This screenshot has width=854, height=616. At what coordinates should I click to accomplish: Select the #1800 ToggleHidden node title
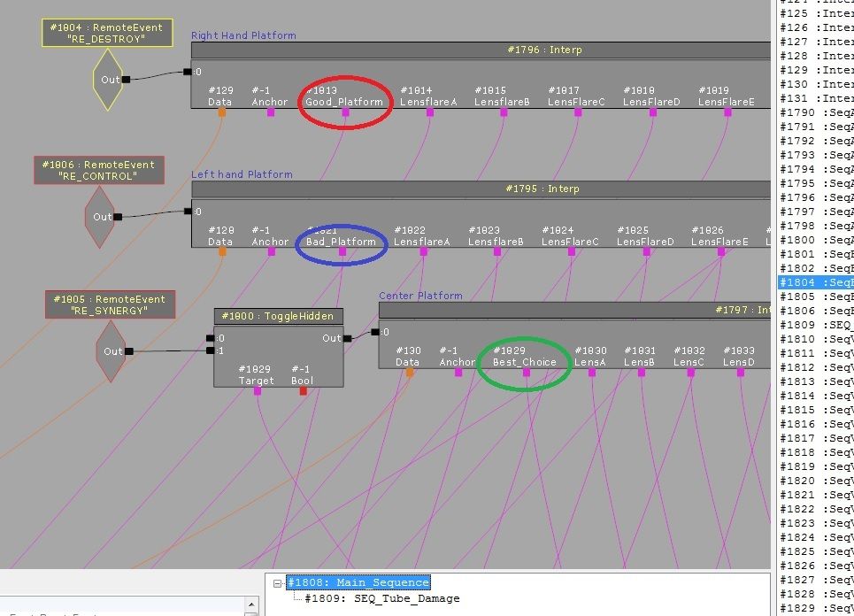click(x=278, y=317)
